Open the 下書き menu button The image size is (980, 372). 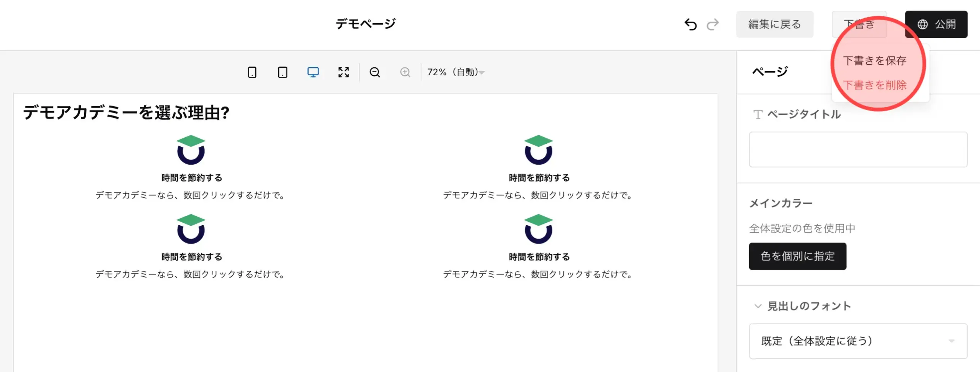pyautogui.click(x=859, y=24)
